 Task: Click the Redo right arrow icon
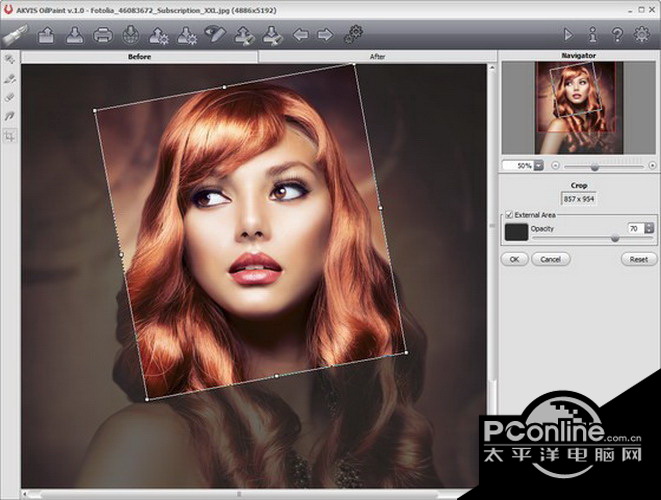click(324, 35)
